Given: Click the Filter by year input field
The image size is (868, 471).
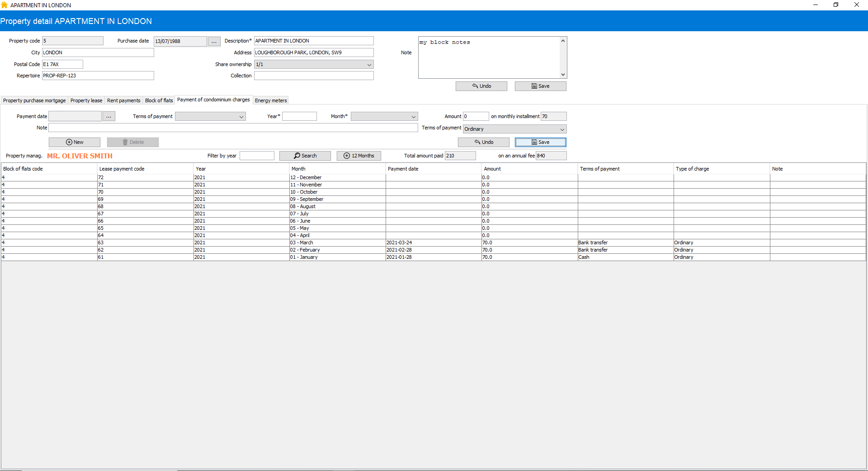Looking at the screenshot, I should tap(257, 156).
